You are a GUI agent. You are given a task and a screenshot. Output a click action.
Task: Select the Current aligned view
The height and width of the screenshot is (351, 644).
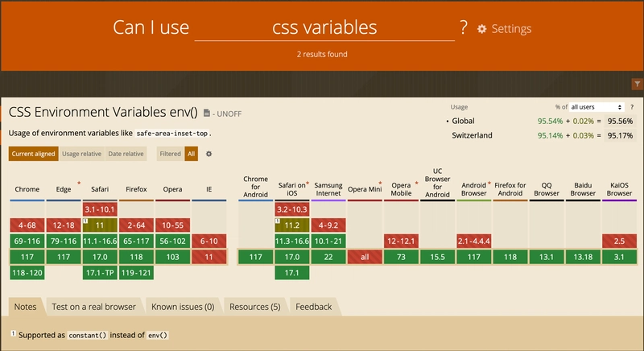33,154
